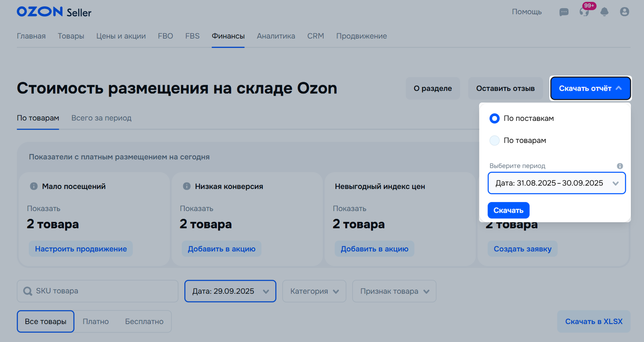The image size is (644, 342).
Task: Select the По товарам radio option
Action: click(x=494, y=141)
